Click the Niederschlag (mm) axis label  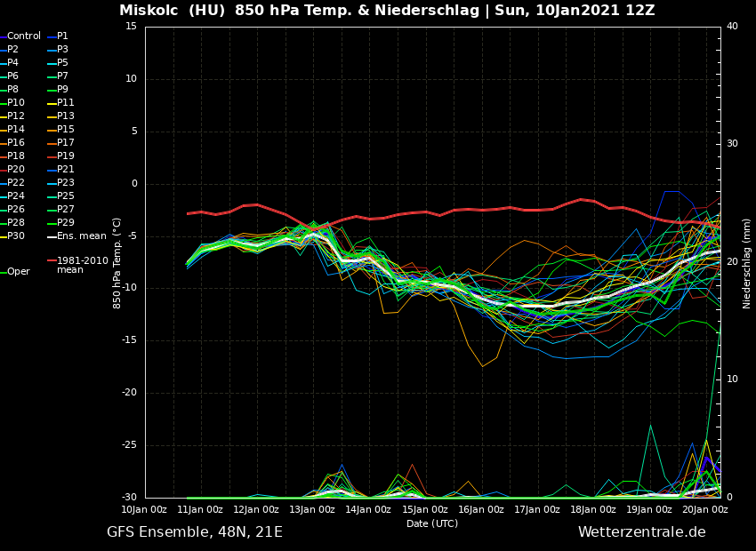click(747, 263)
